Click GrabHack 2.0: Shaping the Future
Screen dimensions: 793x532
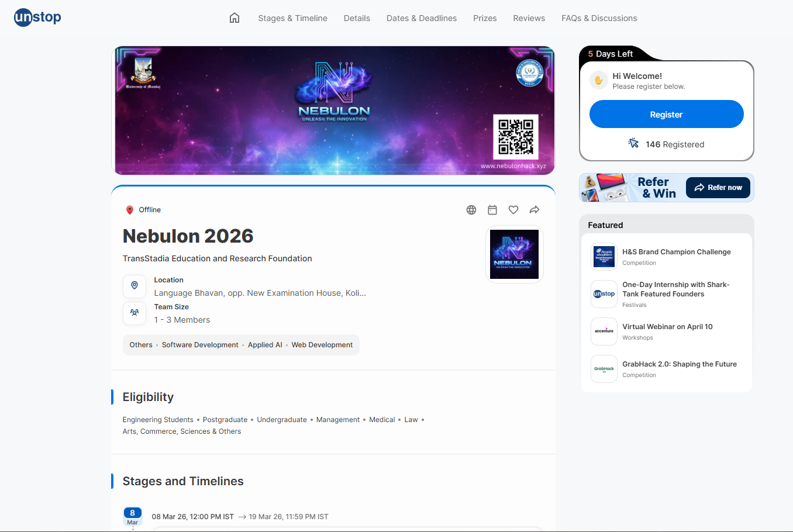[679, 364]
